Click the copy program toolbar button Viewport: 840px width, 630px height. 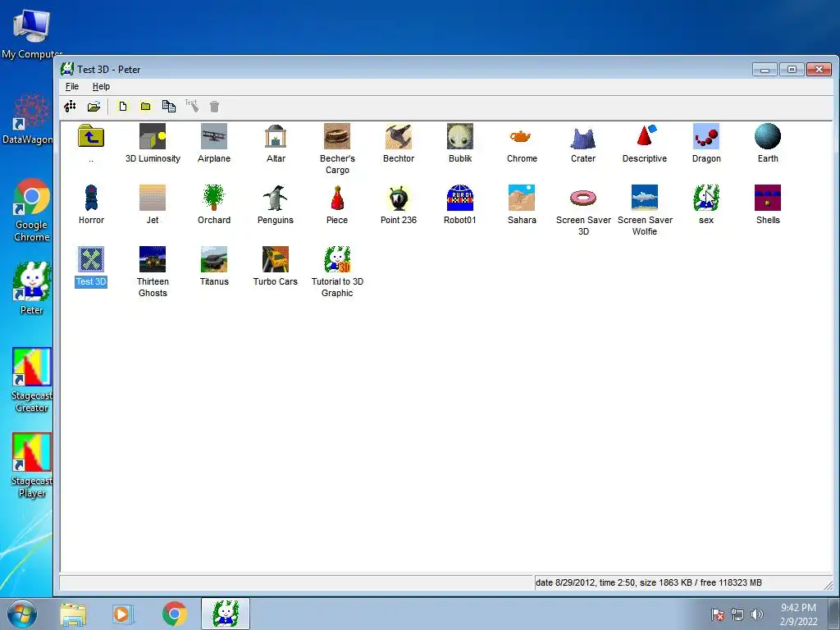[169, 106]
